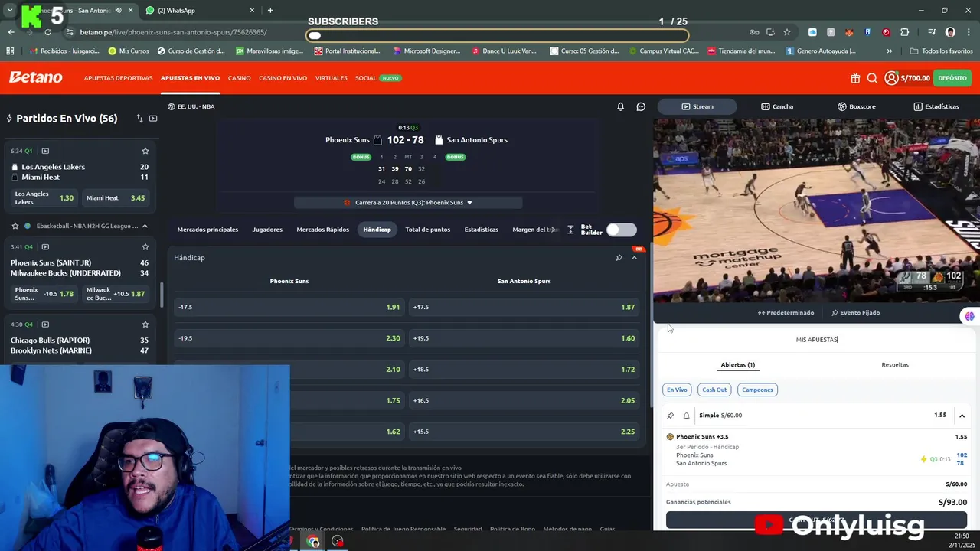980x551 pixels.
Task: Show more hidden bookmarks chevron
Action: click(x=889, y=51)
